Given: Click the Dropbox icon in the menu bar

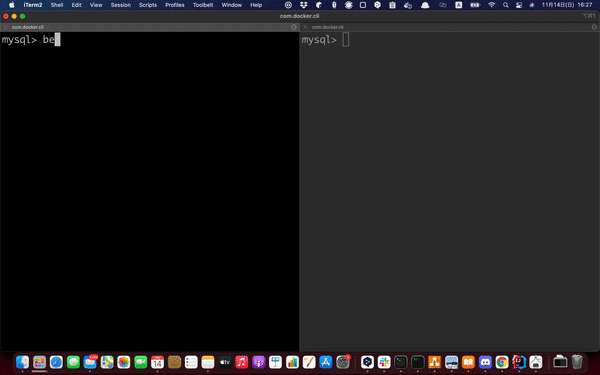Looking at the screenshot, I should click(x=304, y=5).
